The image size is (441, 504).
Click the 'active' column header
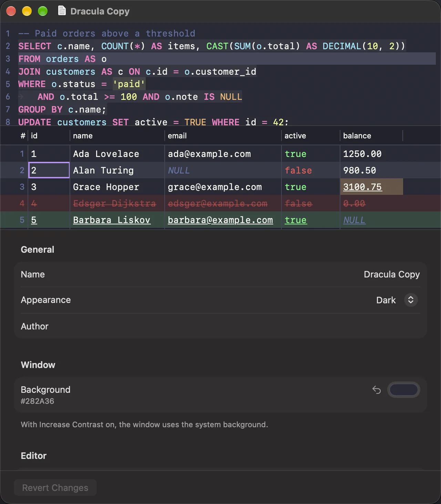pyautogui.click(x=310, y=136)
